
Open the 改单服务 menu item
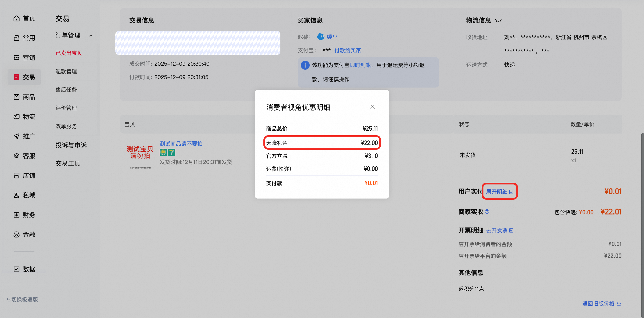[x=66, y=126]
